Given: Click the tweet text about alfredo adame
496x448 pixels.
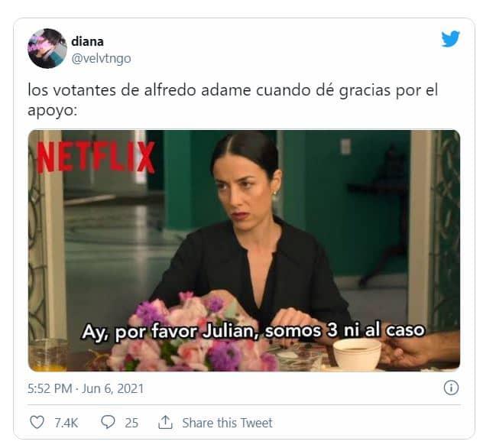Looking at the screenshot, I should 232,100.
